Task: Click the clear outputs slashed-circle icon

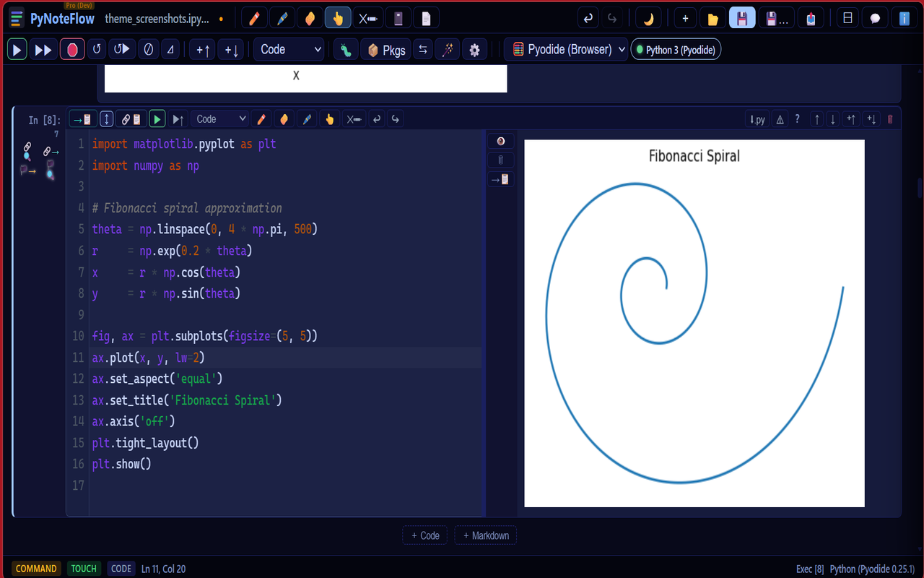Action: (x=149, y=50)
